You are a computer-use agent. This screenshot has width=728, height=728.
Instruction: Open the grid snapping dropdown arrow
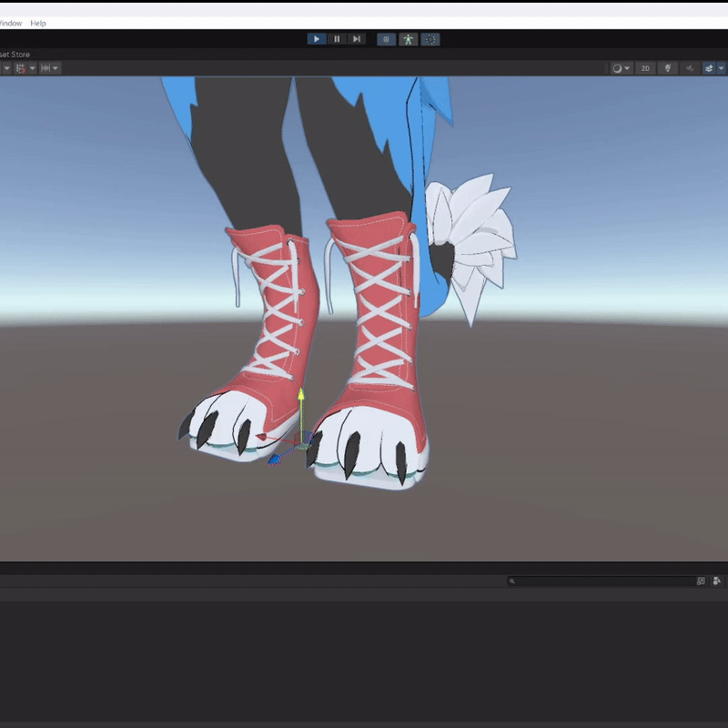pyautogui.click(x=33, y=68)
